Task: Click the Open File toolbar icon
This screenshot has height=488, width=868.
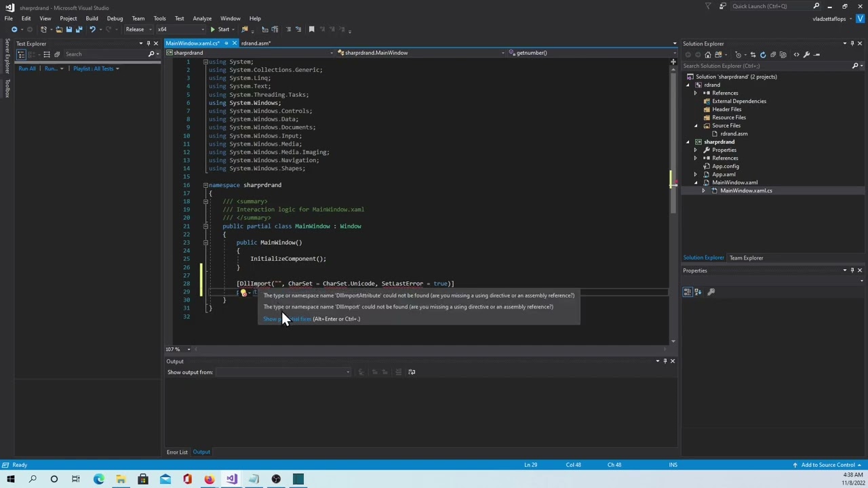Action: [59, 29]
